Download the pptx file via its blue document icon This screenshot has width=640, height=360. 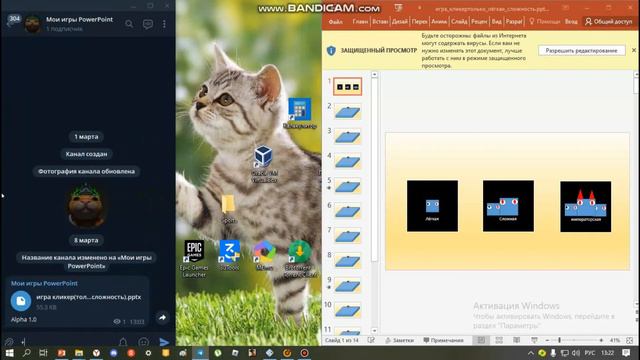[21, 301]
